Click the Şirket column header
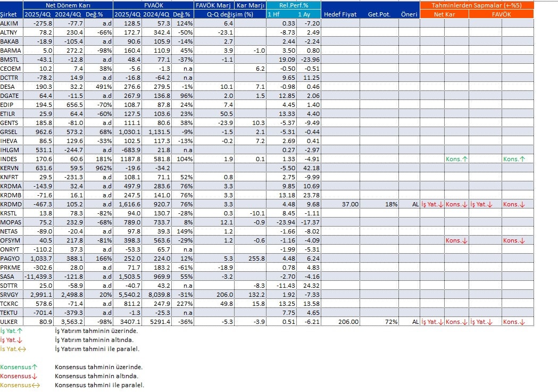 10,14
